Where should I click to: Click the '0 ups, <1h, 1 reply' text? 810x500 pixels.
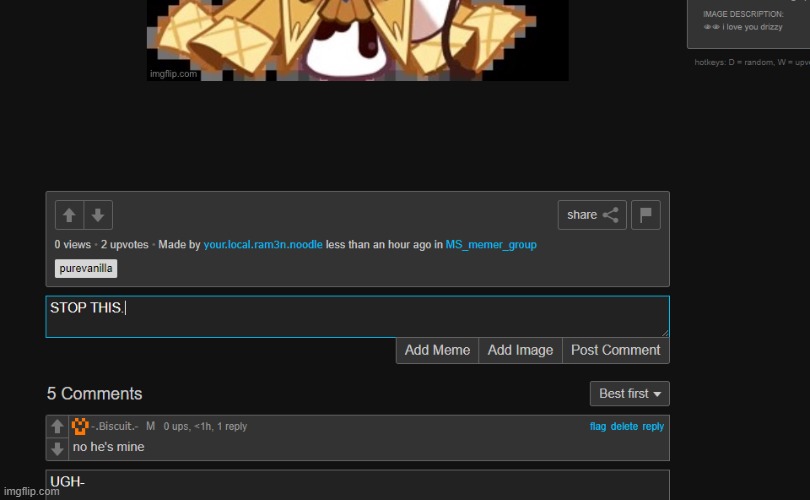205,426
